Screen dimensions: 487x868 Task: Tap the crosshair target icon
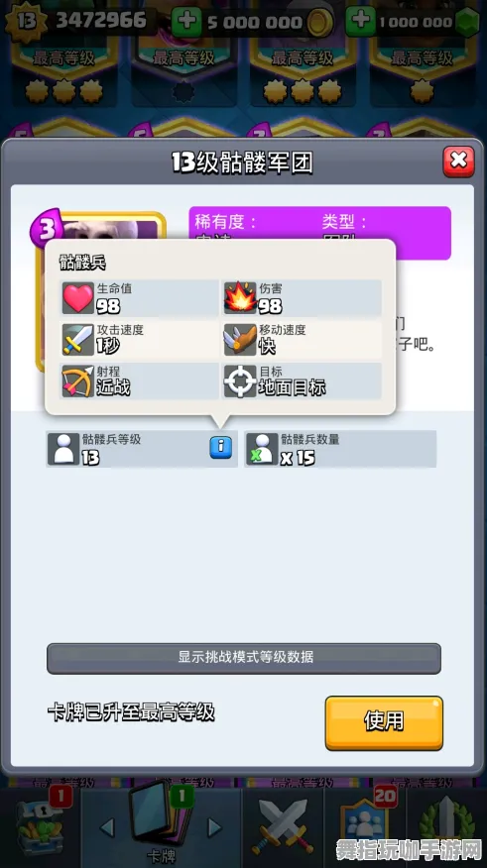[x=240, y=380]
